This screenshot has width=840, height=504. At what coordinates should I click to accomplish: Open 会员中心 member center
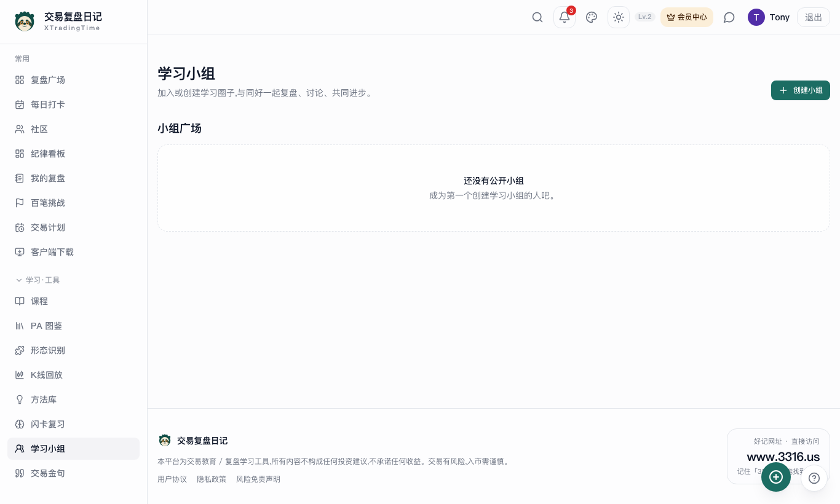(687, 17)
